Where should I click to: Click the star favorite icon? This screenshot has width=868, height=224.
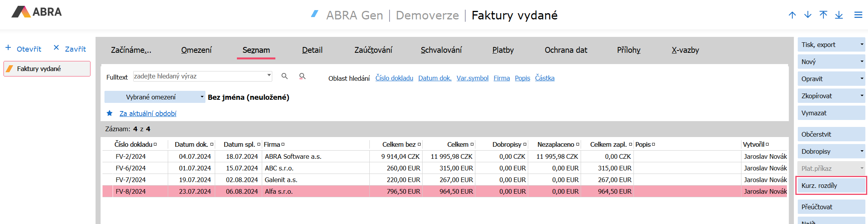pos(110,113)
